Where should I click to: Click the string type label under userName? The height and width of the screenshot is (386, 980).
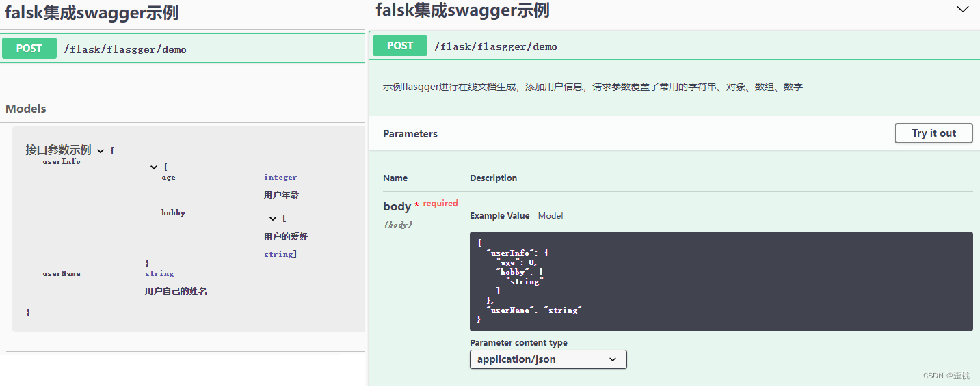pos(159,273)
